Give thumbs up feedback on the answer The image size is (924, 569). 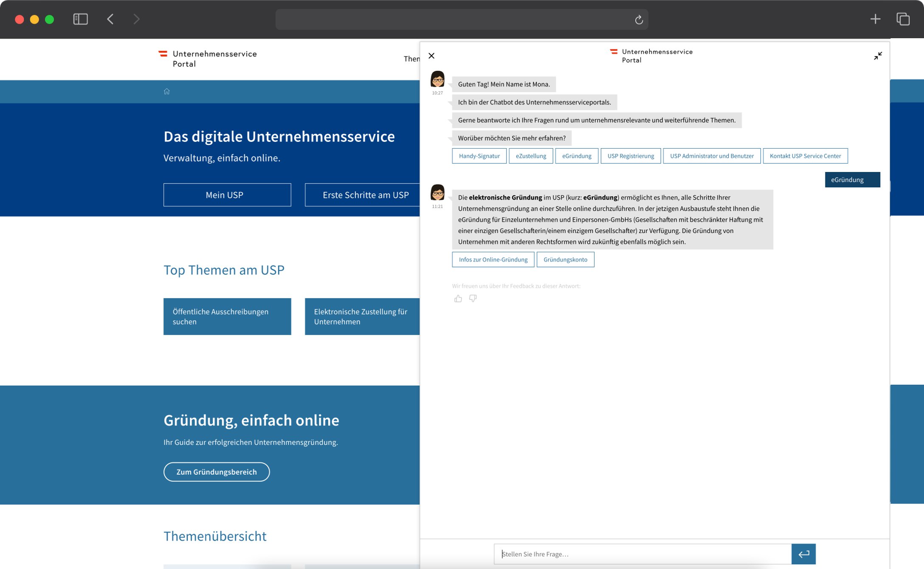pos(458,299)
